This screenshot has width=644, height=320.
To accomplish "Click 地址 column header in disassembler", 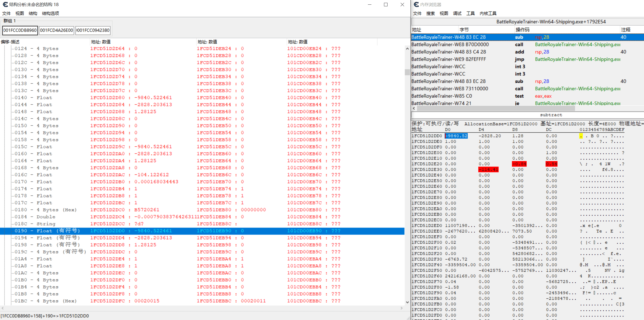I will (435, 29).
